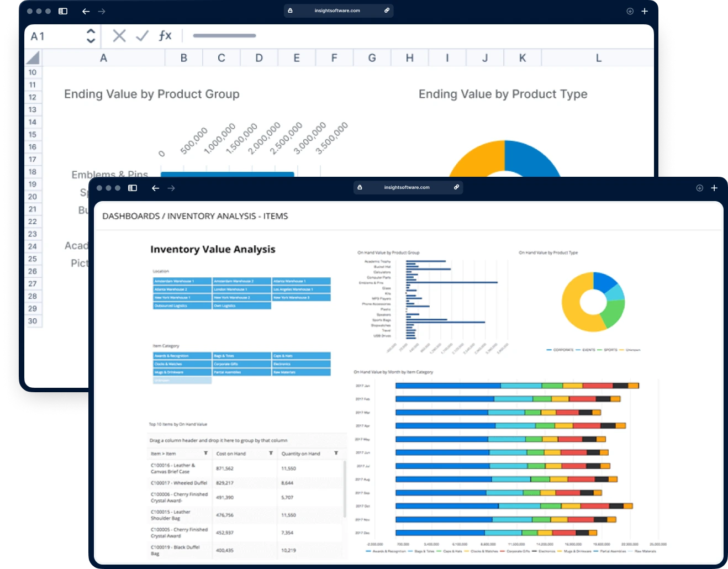Click the forward arrow in back spreadsheet window
728x569 pixels.
[x=102, y=11]
